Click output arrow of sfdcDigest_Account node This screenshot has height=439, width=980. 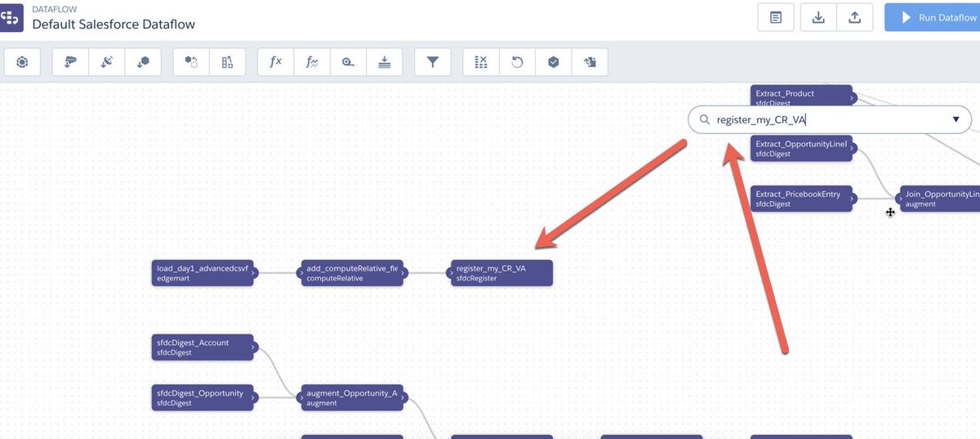[x=254, y=347]
